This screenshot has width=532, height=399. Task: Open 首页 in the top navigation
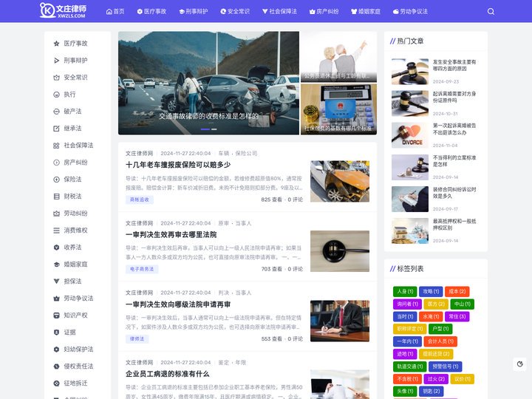[x=115, y=12]
